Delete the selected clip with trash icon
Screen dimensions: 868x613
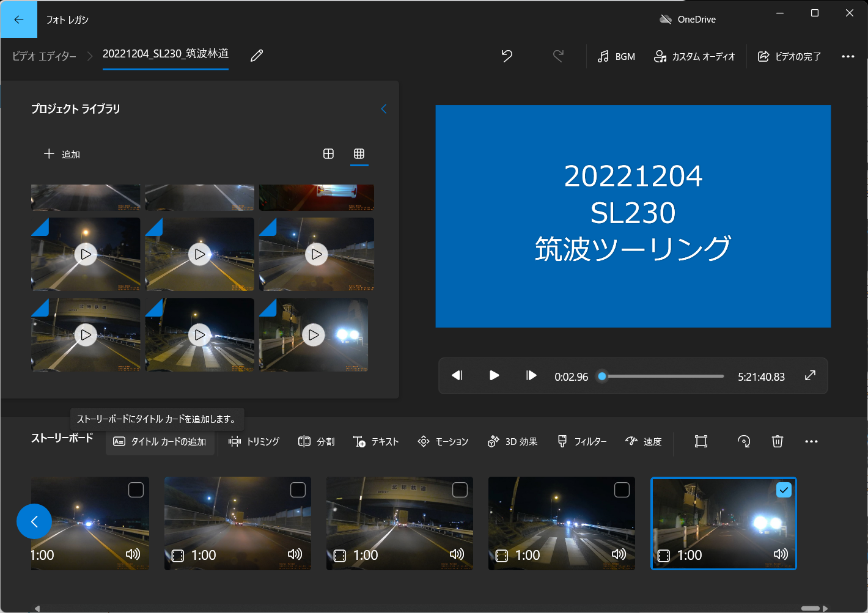pos(777,441)
